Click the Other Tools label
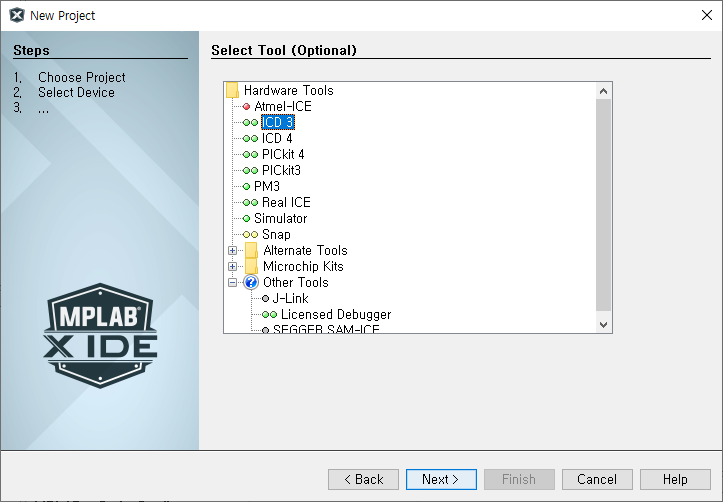Image resolution: width=723 pixels, height=502 pixels. click(x=296, y=282)
